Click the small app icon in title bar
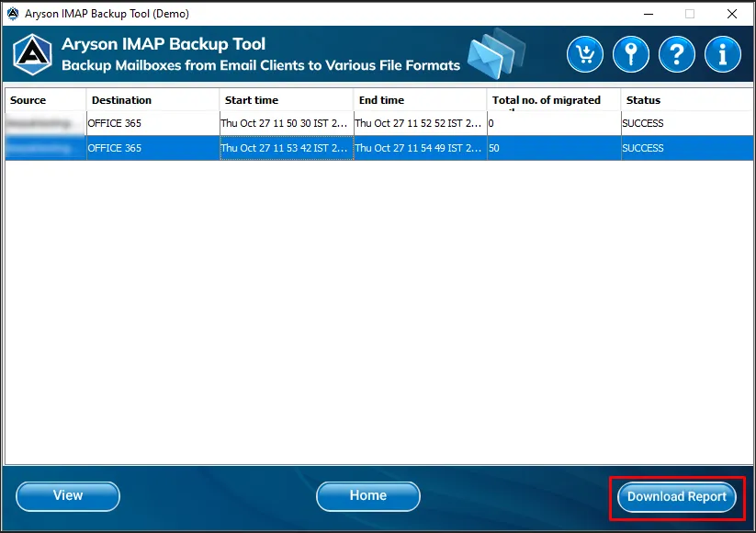This screenshot has height=533, width=756. pos(13,14)
